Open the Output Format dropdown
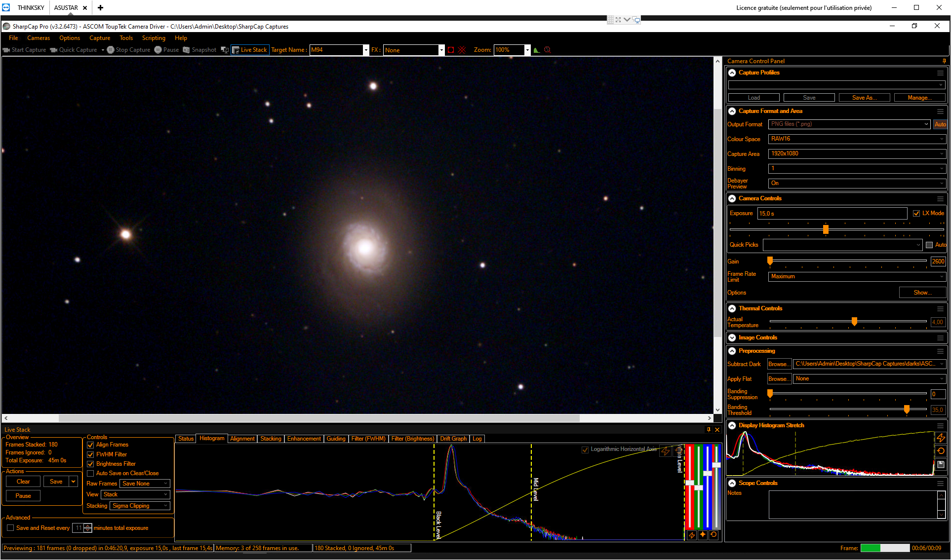 (849, 124)
